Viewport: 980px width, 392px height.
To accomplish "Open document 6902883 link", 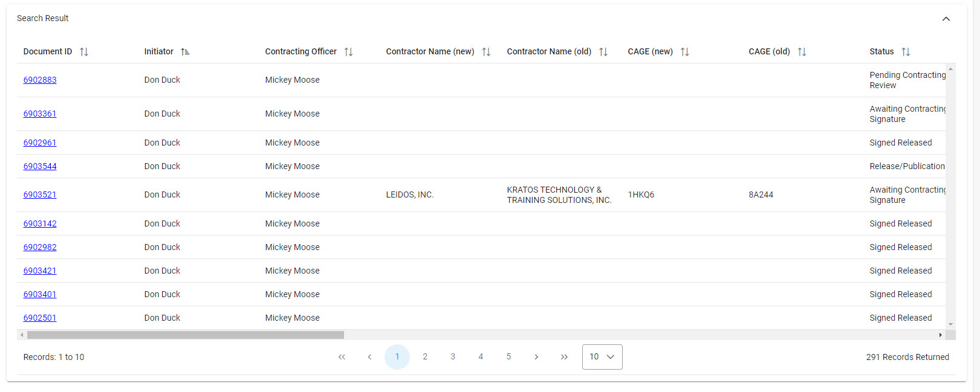I will [x=40, y=80].
